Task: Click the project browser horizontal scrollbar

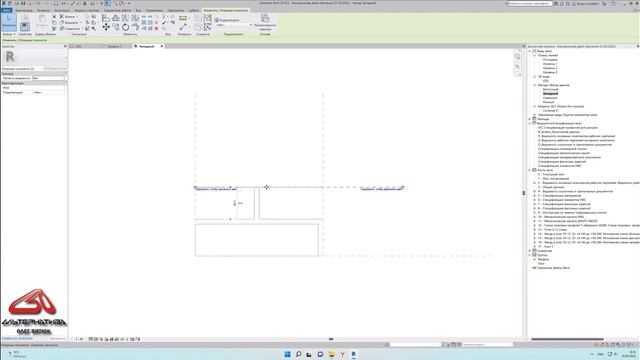Action: [567, 339]
